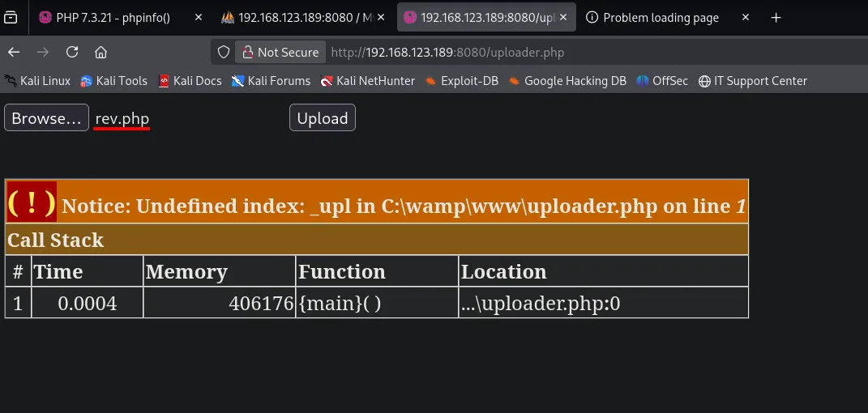The height and width of the screenshot is (413, 868).
Task: Open the OffSec bookmark
Action: click(662, 81)
